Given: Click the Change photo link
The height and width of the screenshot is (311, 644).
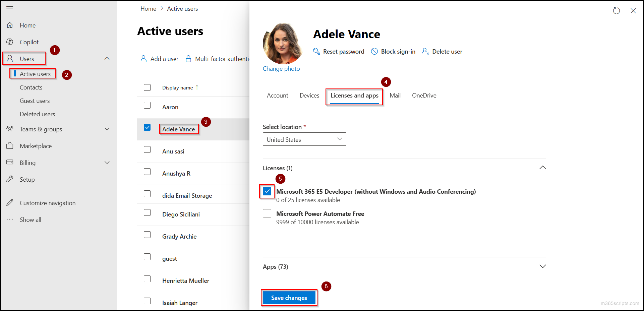Looking at the screenshot, I should [x=281, y=68].
